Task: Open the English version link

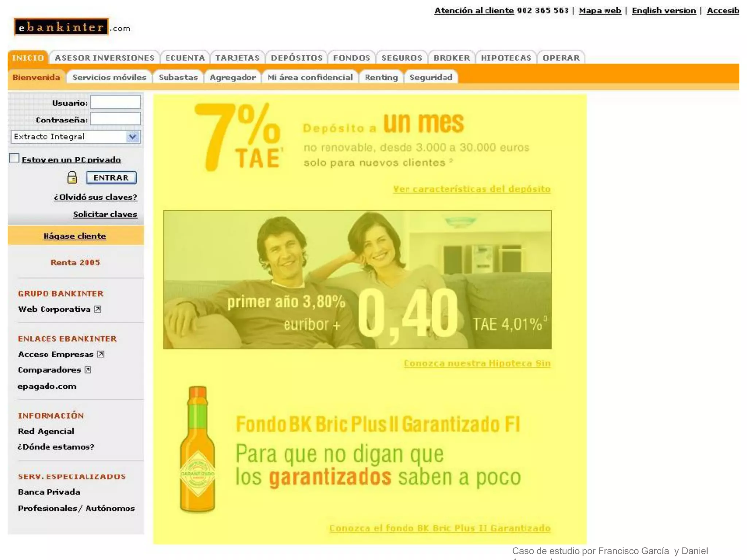Action: 663,11
